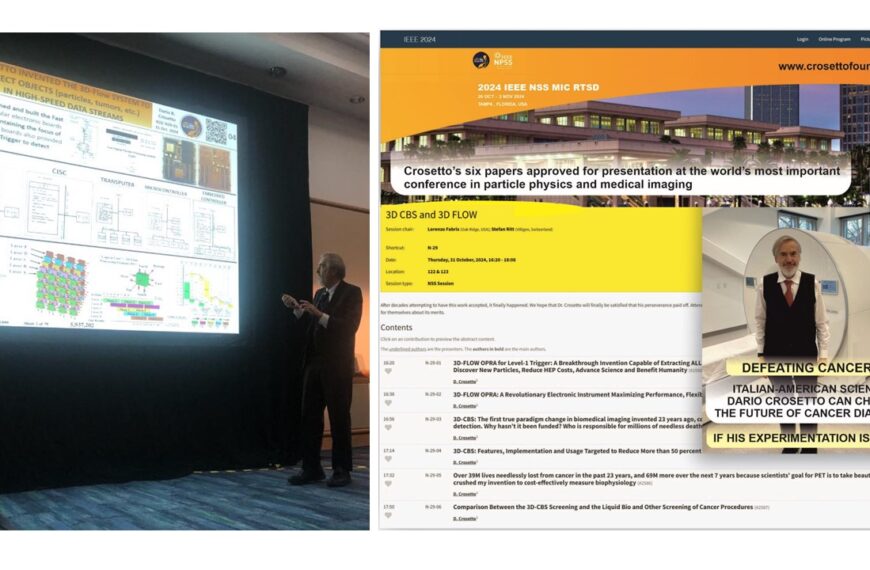The width and height of the screenshot is (870, 570).
Task: Click the D. Crosetto author link under N-29-03
Action: point(465,438)
